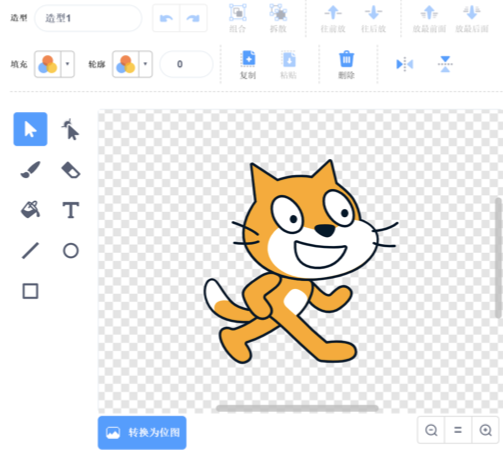This screenshot has height=454, width=503.
Task: Flip the costume horizontally
Action: [x=405, y=64]
